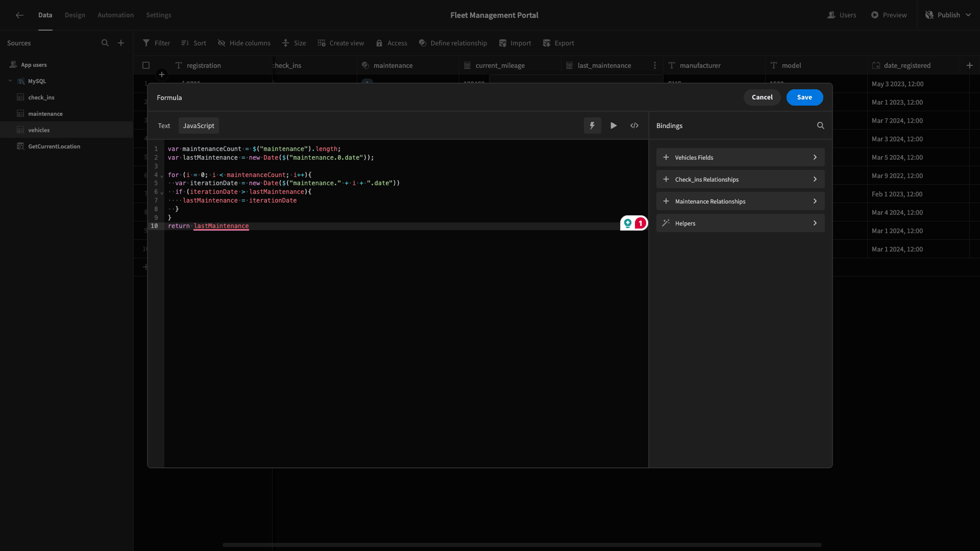Add Check_ins Relationships plus icon
The width and height of the screenshot is (980, 551).
tap(666, 179)
